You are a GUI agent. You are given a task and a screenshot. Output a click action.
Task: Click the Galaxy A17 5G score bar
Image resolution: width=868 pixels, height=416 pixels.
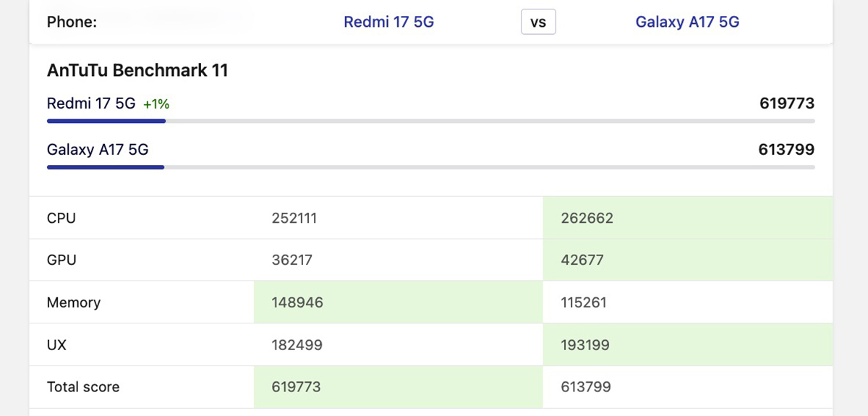430,167
